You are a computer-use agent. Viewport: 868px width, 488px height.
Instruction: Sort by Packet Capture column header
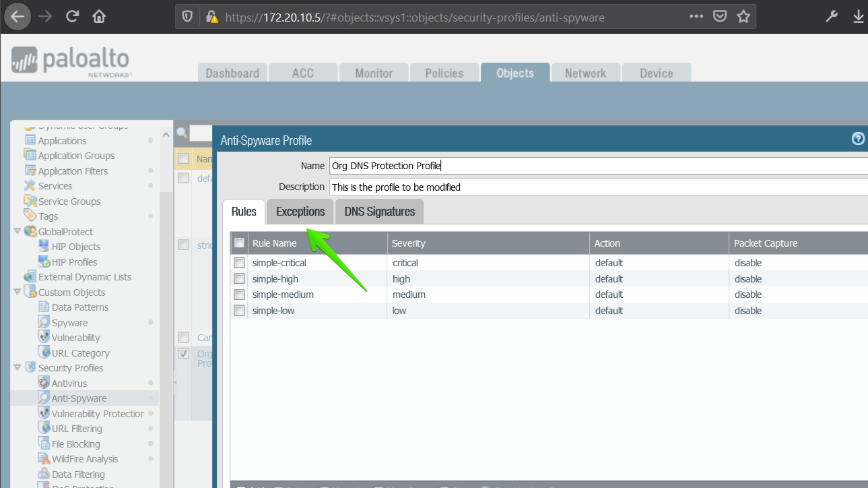click(x=799, y=243)
